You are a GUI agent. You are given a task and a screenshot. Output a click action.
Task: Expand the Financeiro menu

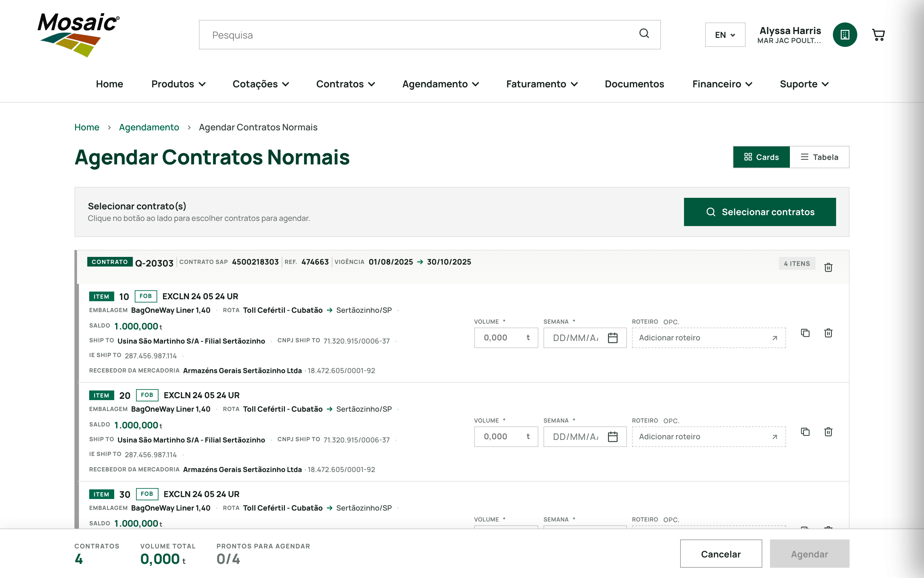coord(723,84)
